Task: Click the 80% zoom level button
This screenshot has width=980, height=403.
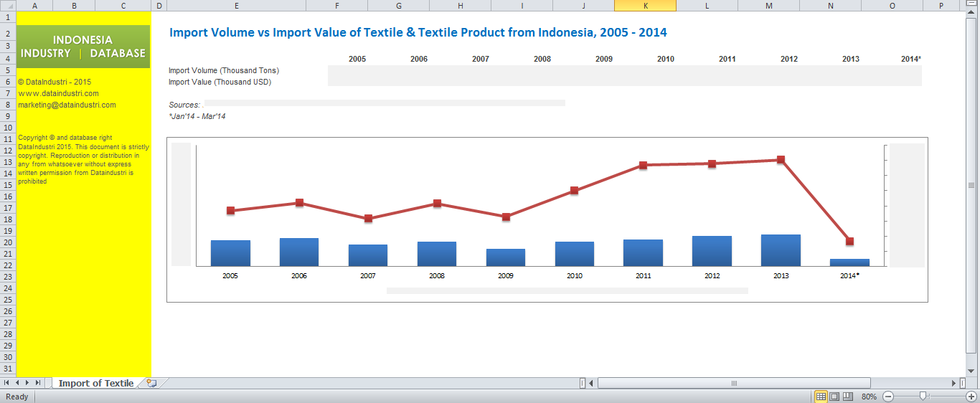Action: point(869,397)
